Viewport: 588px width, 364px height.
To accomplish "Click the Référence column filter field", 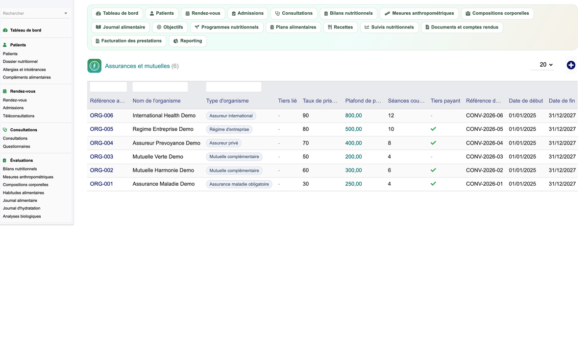I will click(x=108, y=87).
